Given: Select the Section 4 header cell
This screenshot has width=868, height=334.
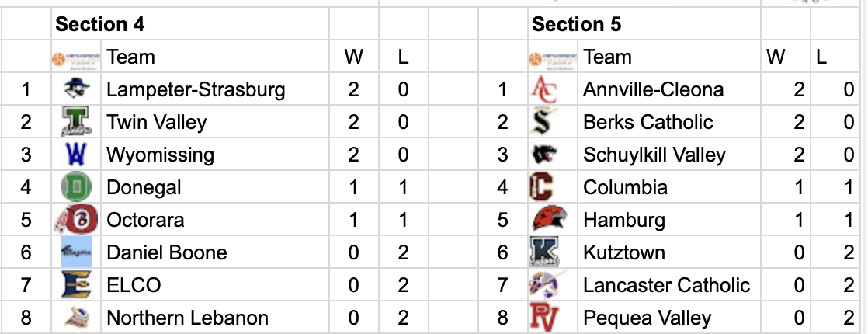Looking at the screenshot, I should [x=99, y=24].
